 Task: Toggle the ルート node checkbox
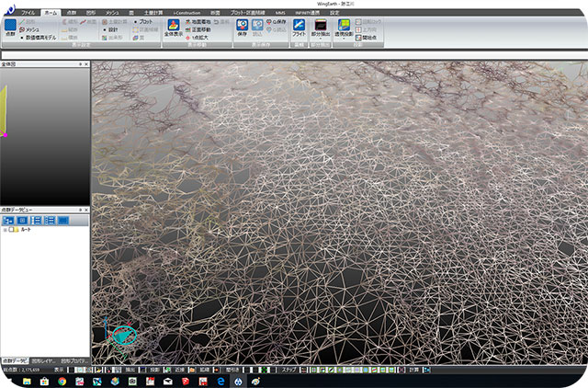click(x=13, y=231)
